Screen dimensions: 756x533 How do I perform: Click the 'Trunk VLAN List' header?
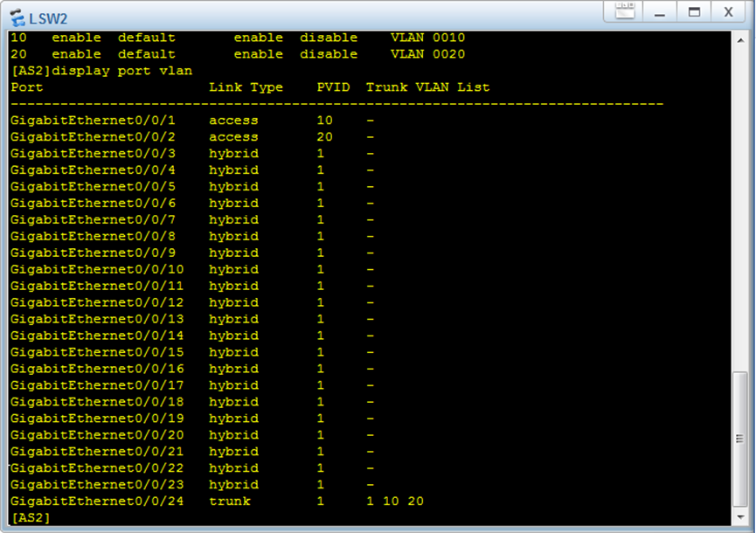[427, 87]
